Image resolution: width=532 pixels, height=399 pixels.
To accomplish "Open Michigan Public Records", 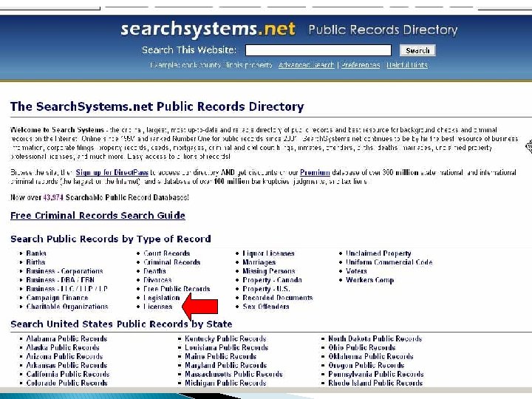I will point(225,383).
